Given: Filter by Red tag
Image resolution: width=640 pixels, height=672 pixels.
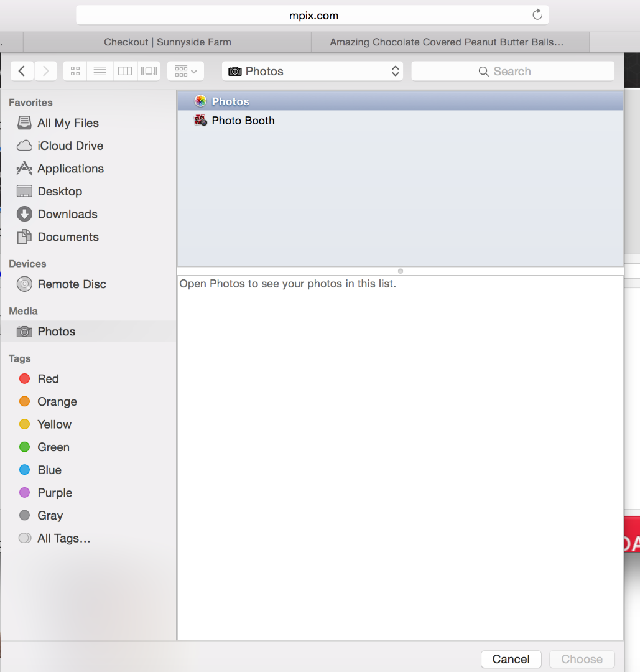Looking at the screenshot, I should (x=88, y=379).
